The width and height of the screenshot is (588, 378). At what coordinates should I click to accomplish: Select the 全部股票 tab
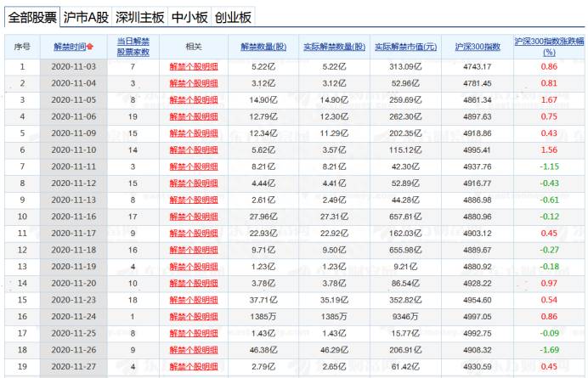[x=32, y=17]
